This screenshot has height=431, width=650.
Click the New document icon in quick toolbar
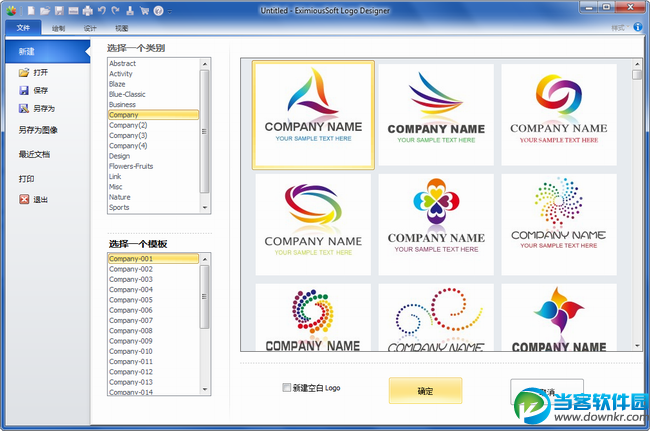31,11
